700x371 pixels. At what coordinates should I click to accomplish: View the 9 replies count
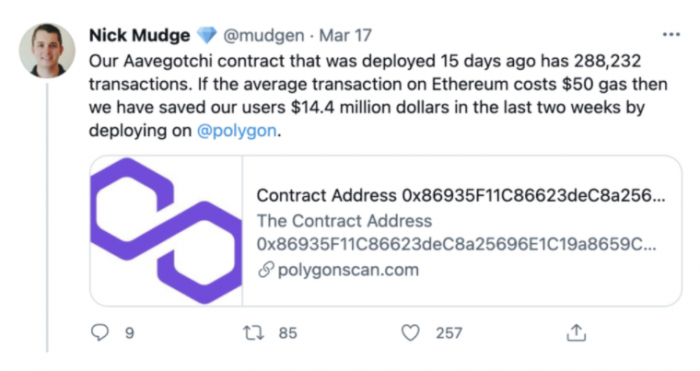click(x=129, y=333)
